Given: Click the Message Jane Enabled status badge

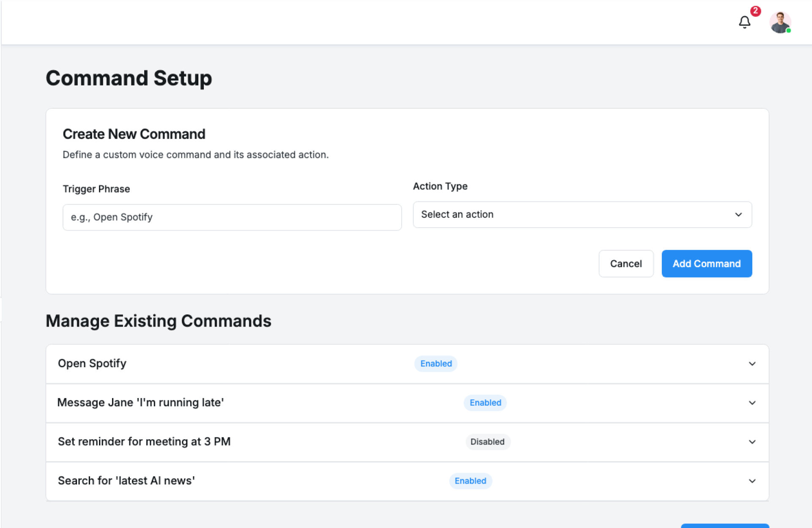Looking at the screenshot, I should [485, 403].
